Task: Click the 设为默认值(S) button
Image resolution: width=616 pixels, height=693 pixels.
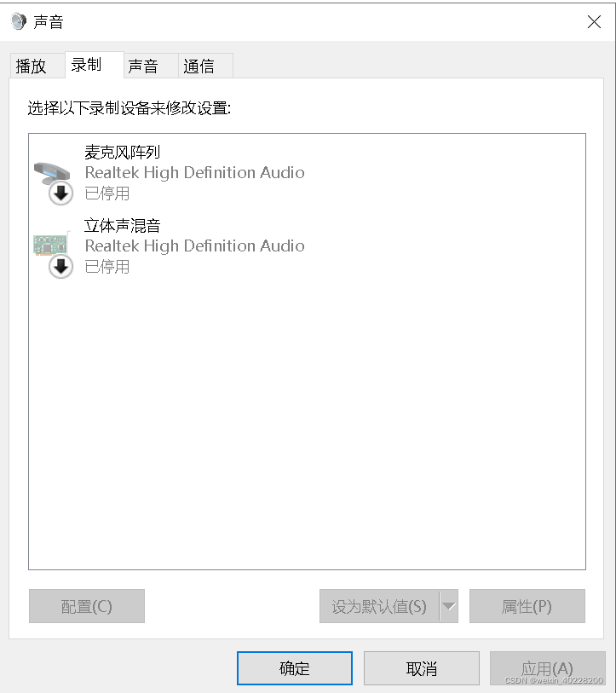Action: tap(379, 606)
